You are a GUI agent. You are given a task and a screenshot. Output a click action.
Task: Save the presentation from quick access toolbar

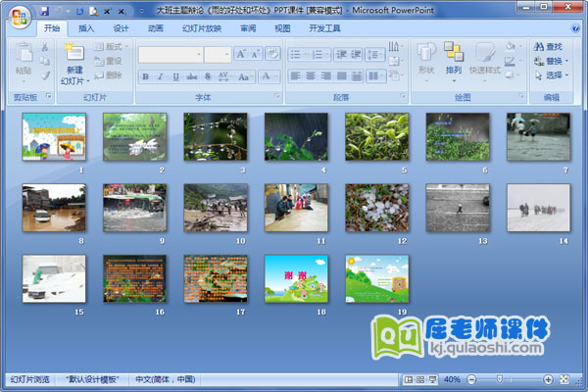point(44,10)
